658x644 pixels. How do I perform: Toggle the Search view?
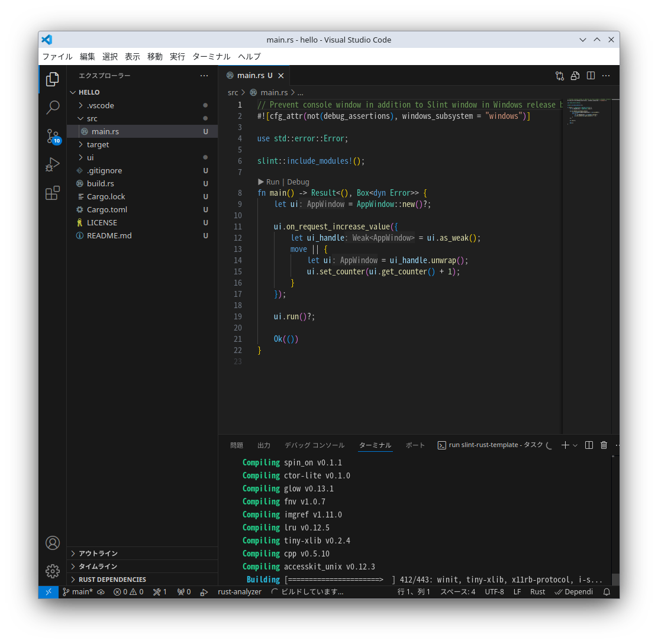53,108
